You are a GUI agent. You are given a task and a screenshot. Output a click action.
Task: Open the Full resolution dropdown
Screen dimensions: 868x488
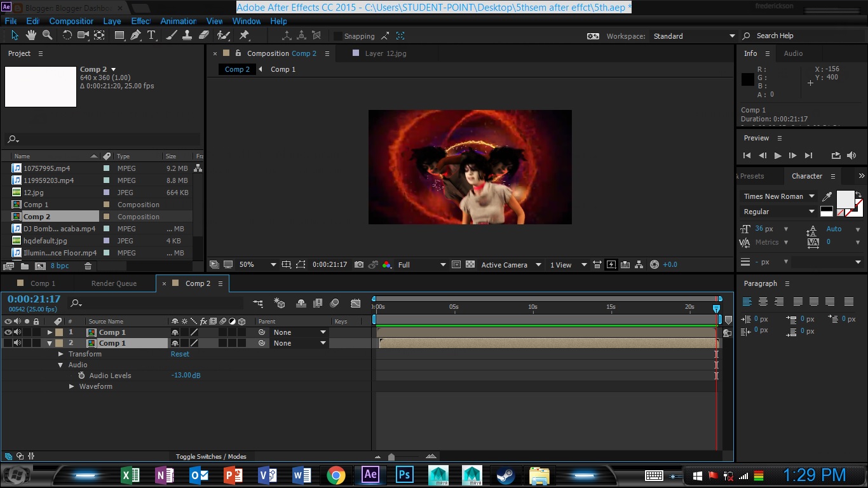tap(422, 265)
